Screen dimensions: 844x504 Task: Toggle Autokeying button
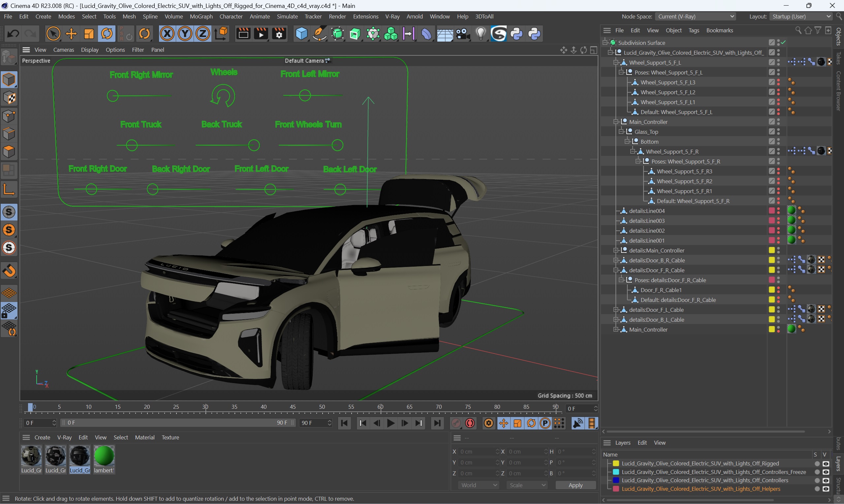click(470, 423)
